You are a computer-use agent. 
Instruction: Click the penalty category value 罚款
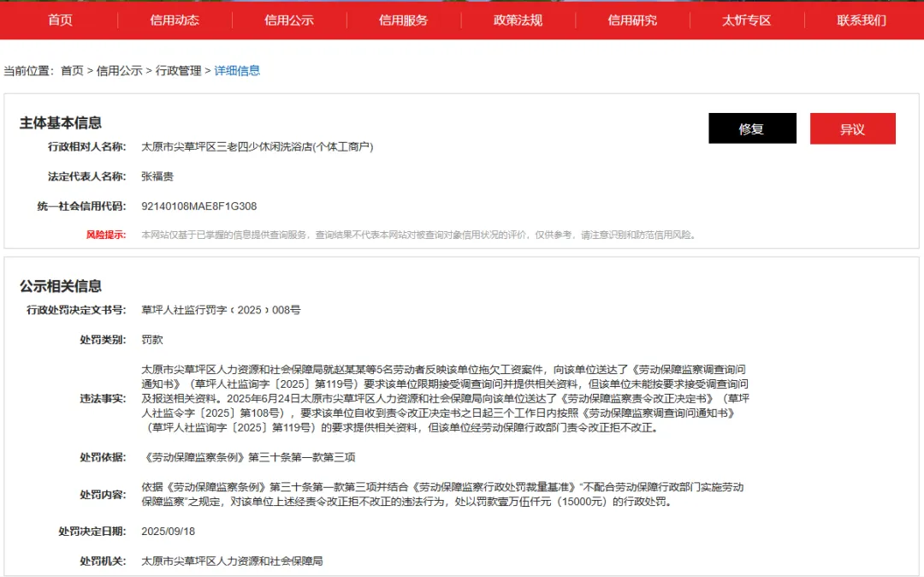click(x=152, y=340)
